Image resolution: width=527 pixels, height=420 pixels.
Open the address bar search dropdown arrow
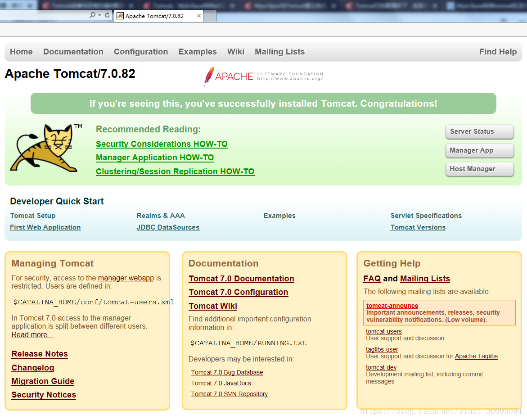pyautogui.click(x=100, y=15)
